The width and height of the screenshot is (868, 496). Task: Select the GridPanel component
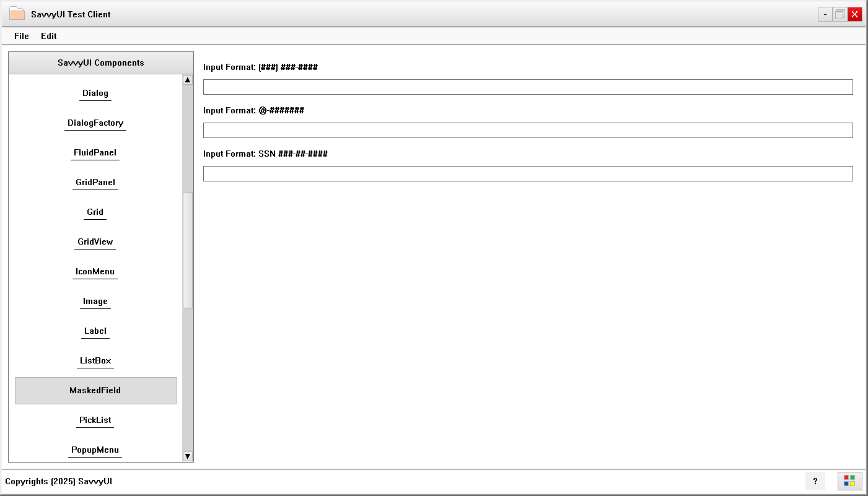click(95, 182)
